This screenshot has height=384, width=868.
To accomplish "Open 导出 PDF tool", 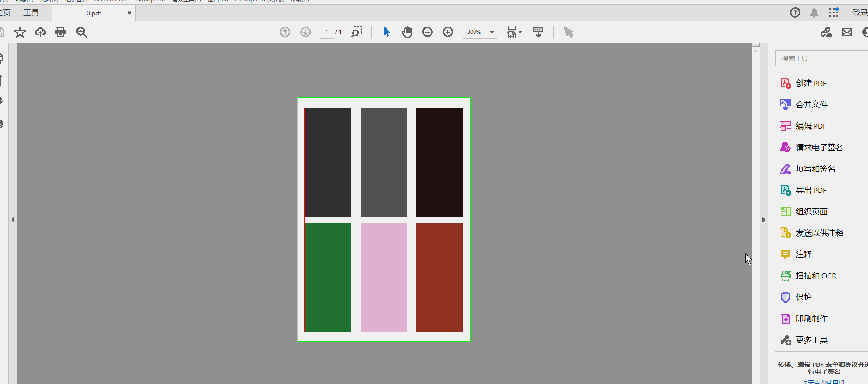I will tap(811, 190).
